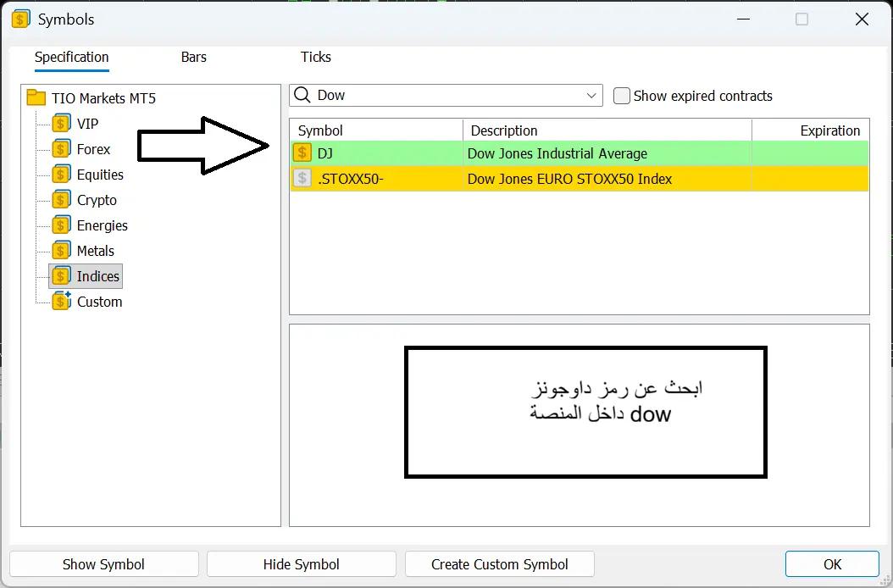Click the Custom group icon
893x588 pixels.
(62, 301)
